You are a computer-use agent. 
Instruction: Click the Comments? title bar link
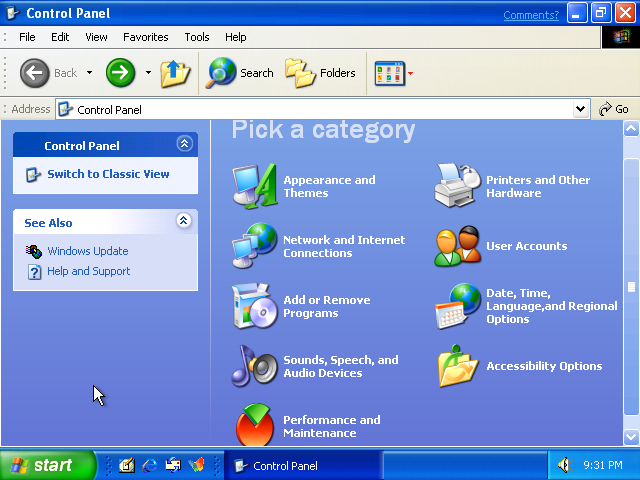(531, 15)
